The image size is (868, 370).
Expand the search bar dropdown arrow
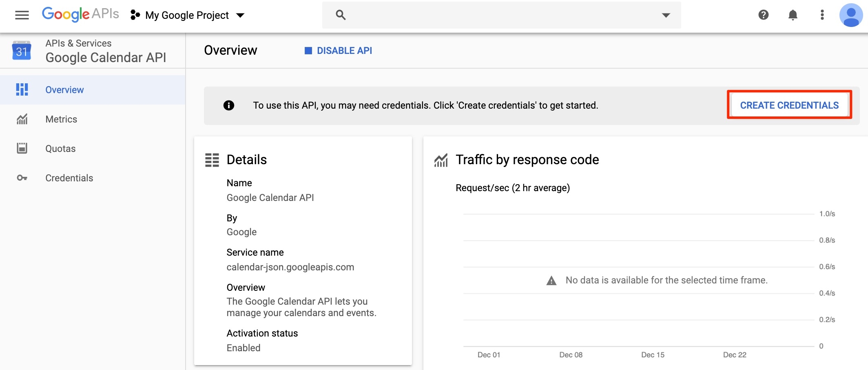click(x=666, y=15)
